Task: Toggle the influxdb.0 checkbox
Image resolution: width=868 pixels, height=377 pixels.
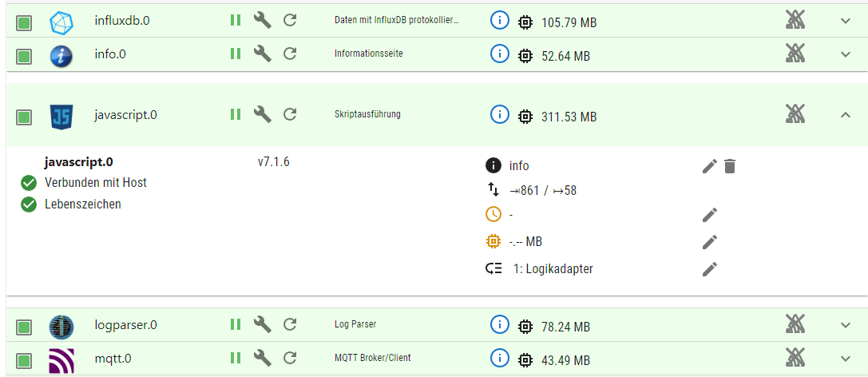Action: [24, 22]
